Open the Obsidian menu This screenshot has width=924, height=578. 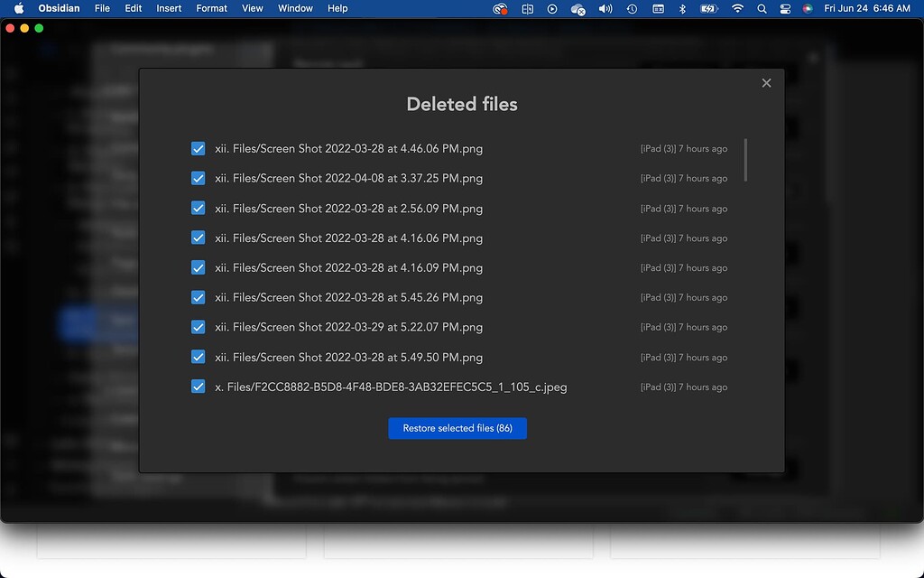pyautogui.click(x=58, y=8)
